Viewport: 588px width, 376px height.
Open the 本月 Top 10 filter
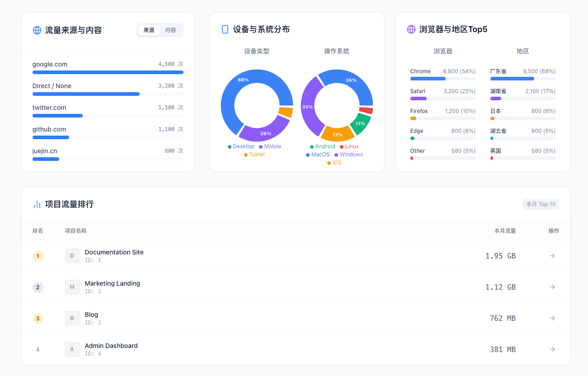(541, 204)
